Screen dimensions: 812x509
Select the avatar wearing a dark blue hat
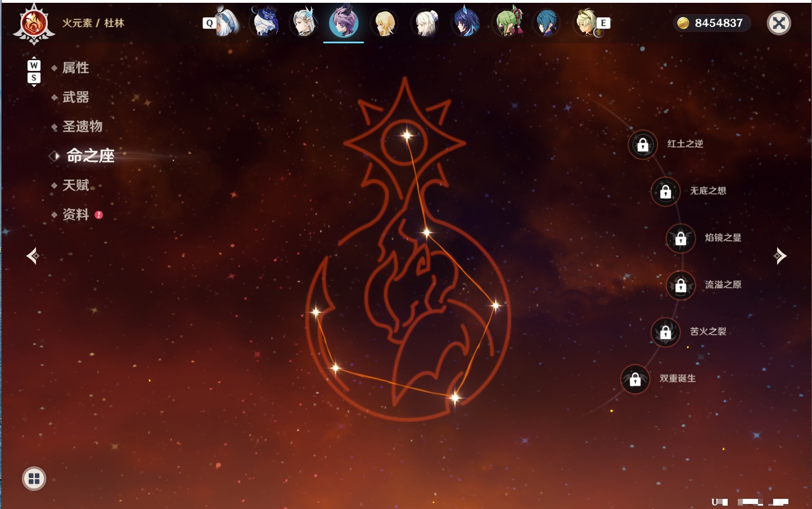(x=265, y=22)
